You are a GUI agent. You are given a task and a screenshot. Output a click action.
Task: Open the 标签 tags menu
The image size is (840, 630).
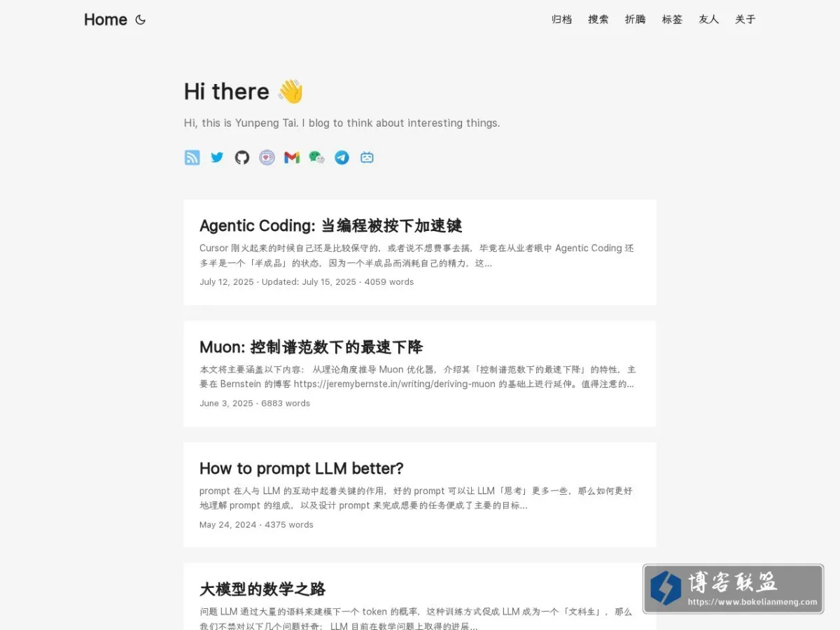[672, 20]
